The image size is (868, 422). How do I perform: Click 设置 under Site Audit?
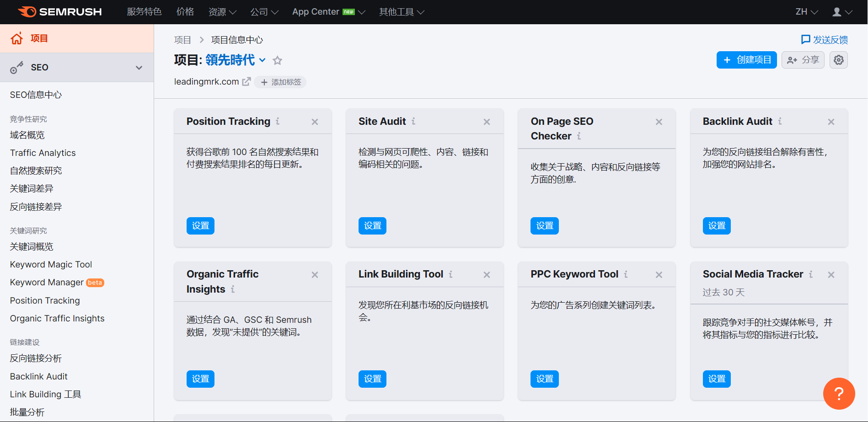[372, 226]
